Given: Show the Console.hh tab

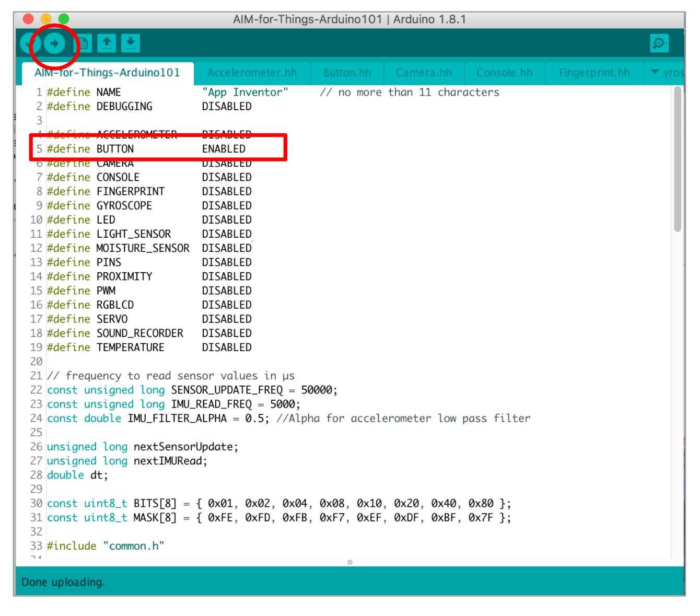Looking at the screenshot, I should tap(504, 73).
